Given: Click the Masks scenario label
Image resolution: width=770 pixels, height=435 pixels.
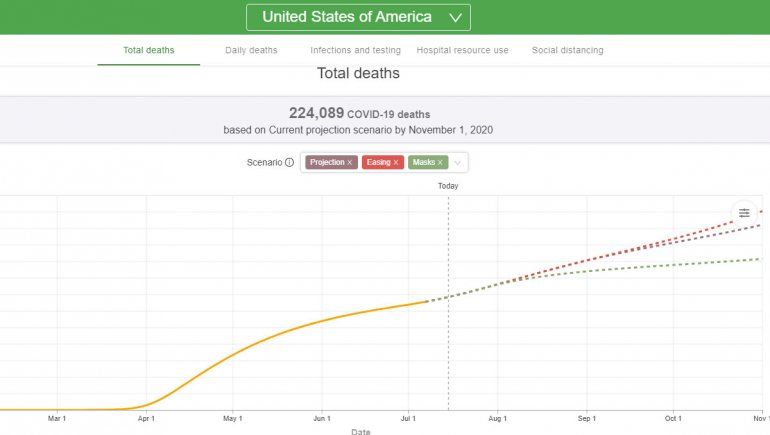Looking at the screenshot, I should point(423,162).
